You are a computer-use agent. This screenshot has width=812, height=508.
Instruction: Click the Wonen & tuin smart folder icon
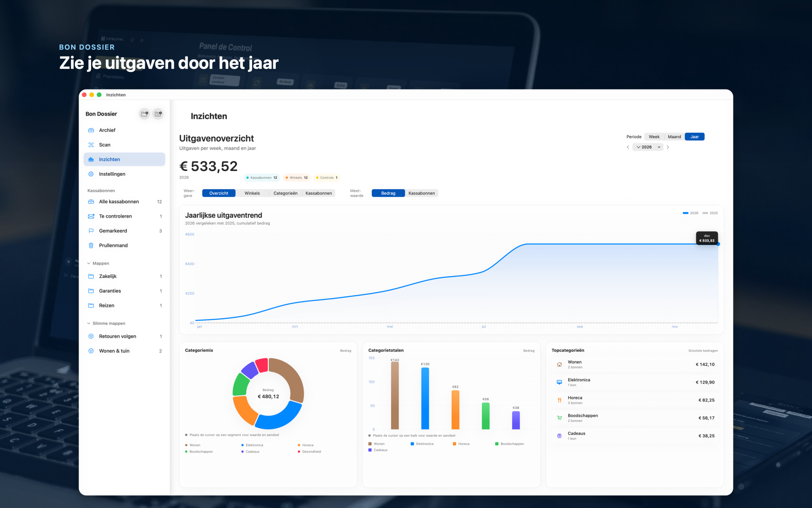[91, 351]
